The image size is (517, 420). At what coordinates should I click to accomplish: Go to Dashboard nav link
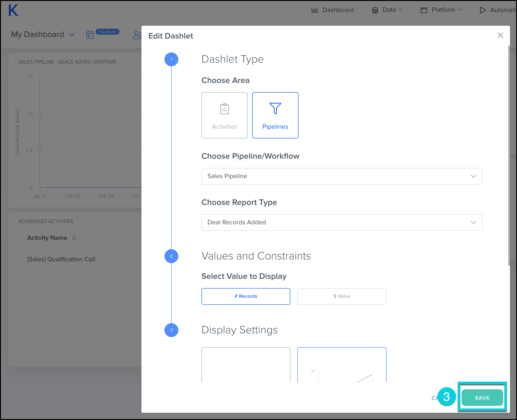tap(333, 10)
